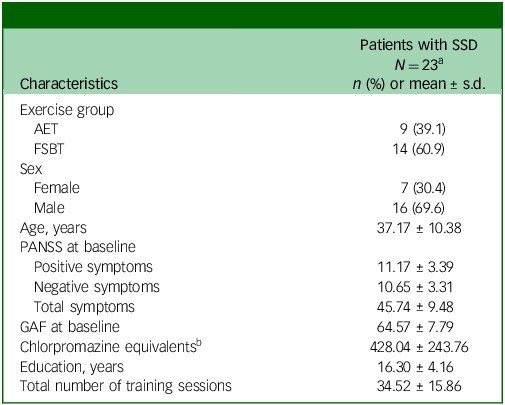Image resolution: width=505 pixels, height=405 pixels.
Task: Click the 'Characteristics' column header
Action: (69, 84)
